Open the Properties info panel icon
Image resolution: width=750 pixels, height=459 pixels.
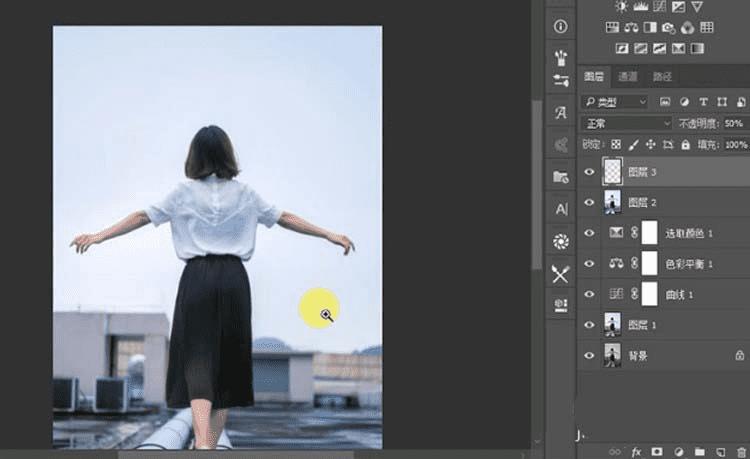coord(560,26)
